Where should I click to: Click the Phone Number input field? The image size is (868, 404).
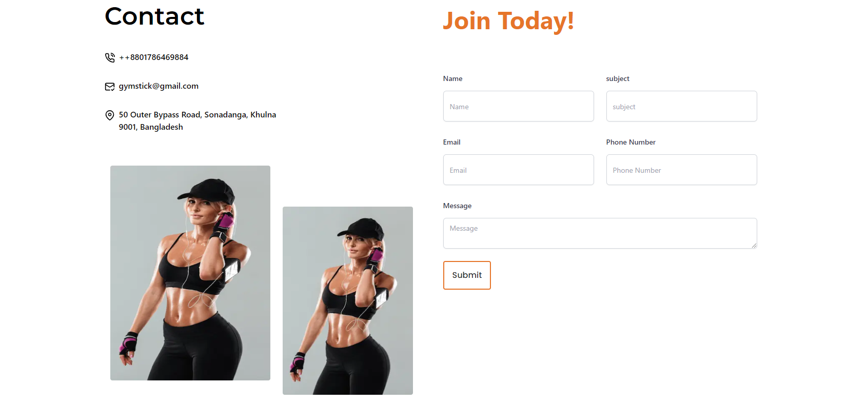coord(681,170)
